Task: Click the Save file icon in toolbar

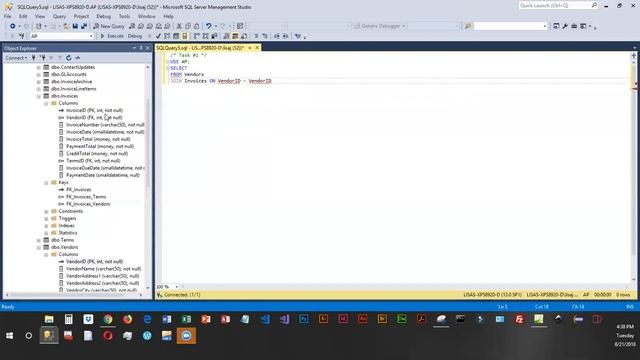Action: click(x=75, y=26)
